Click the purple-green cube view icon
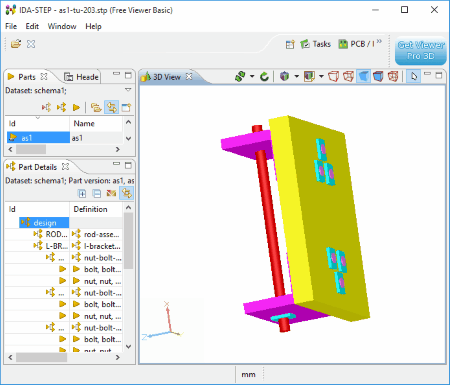This screenshot has width=450, height=385. pos(284,77)
